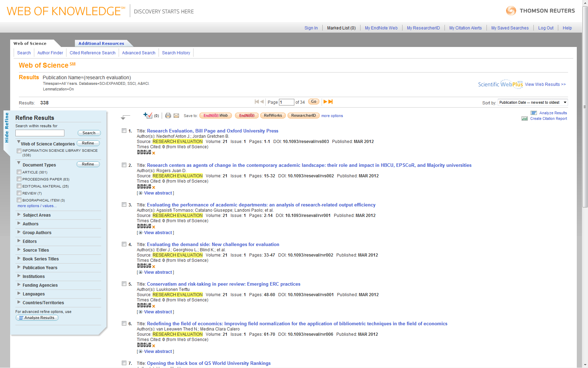Image resolution: width=588 pixels, height=368 pixels.
Task: Open My EndNote Web menu link
Action: click(381, 28)
